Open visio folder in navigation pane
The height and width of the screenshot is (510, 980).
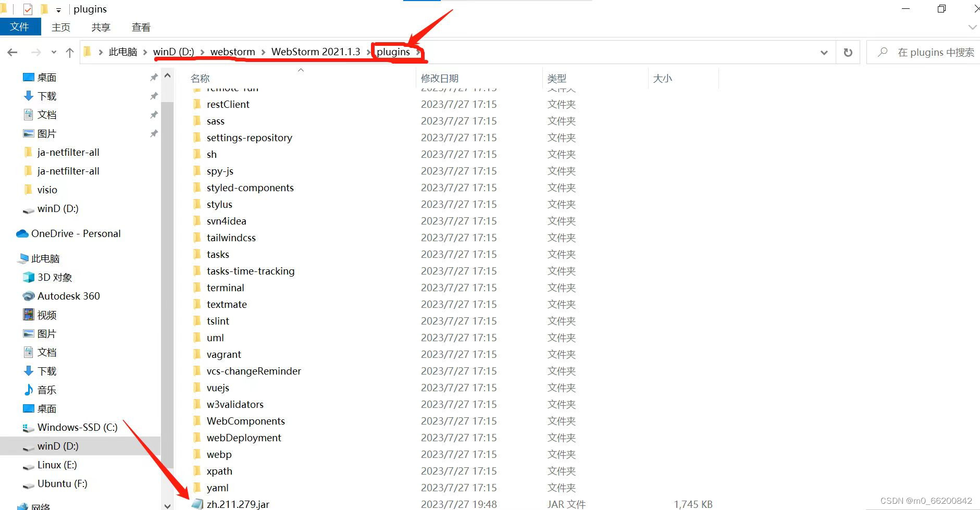click(47, 190)
